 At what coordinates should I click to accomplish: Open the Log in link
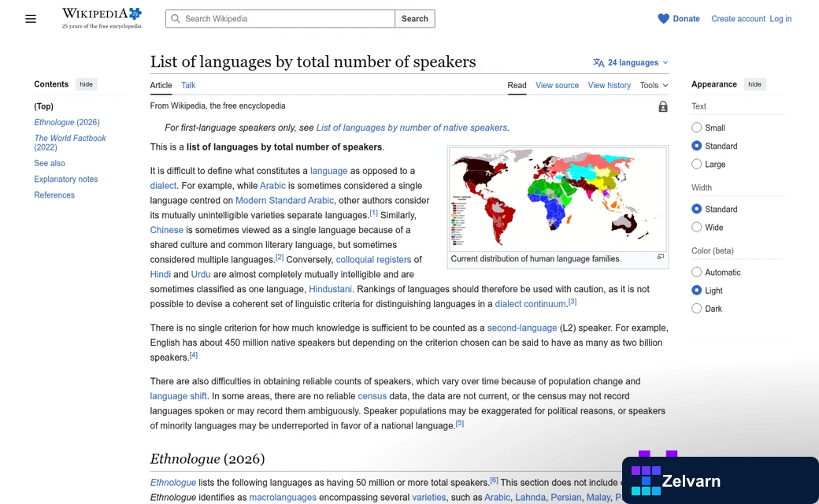[x=780, y=19]
